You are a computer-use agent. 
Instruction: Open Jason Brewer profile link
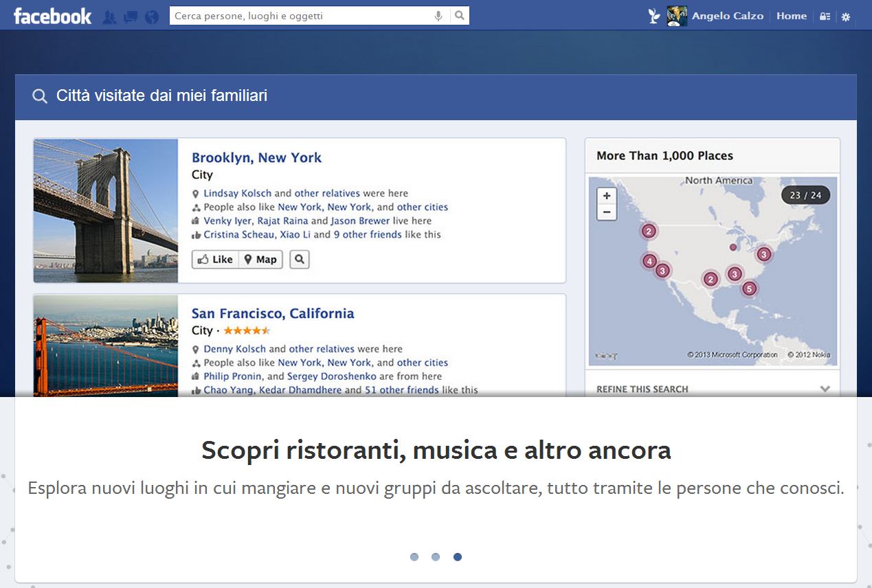coord(360,221)
